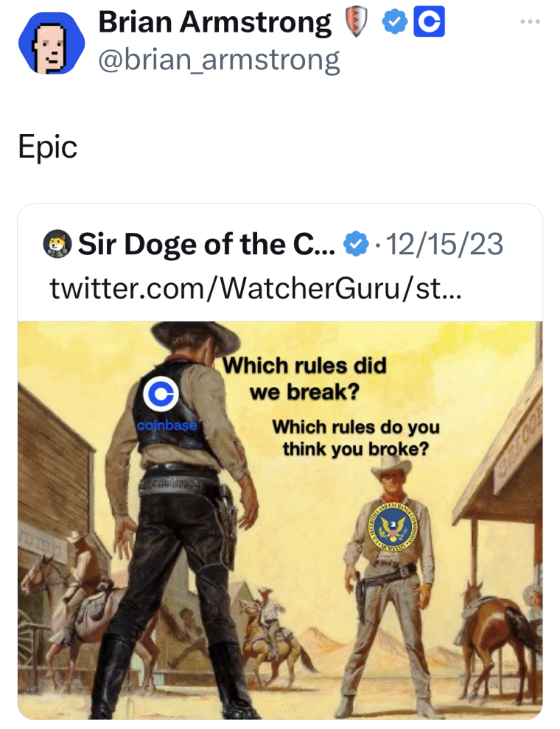Open the cowboy standoff meme image
Screen dimensions: 560x729
tap(280, 520)
